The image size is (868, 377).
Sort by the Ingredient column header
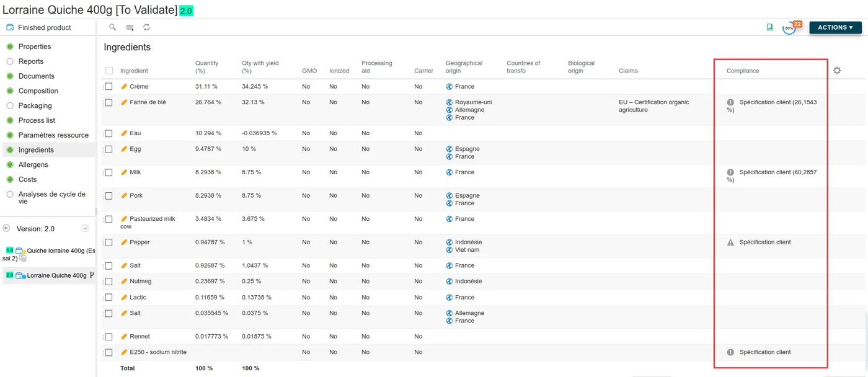point(134,71)
